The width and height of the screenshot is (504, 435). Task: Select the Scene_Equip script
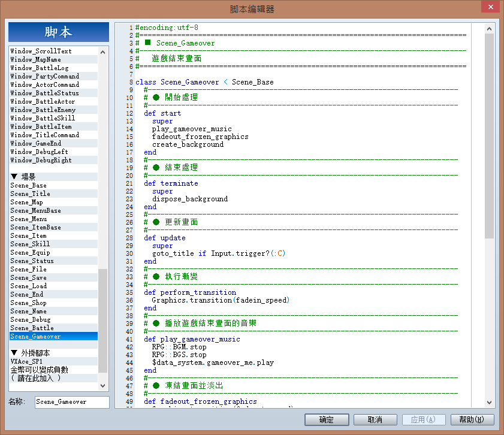54,252
